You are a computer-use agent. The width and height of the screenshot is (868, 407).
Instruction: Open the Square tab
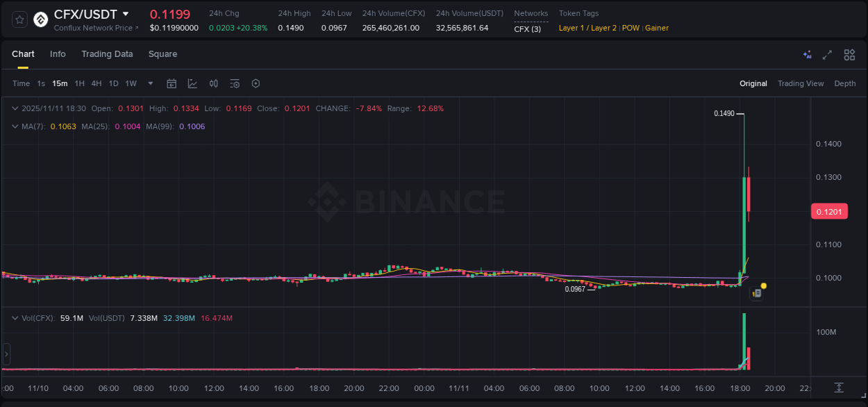tap(162, 54)
